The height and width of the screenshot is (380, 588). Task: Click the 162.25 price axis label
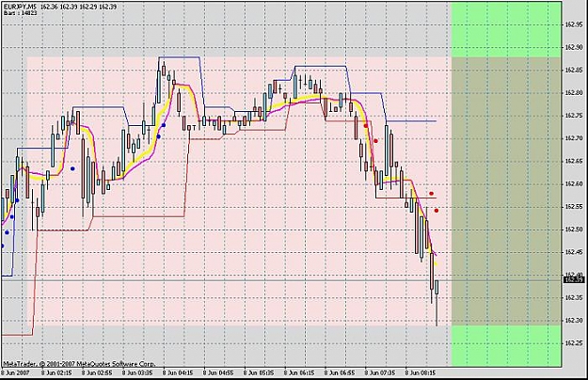[574, 343]
